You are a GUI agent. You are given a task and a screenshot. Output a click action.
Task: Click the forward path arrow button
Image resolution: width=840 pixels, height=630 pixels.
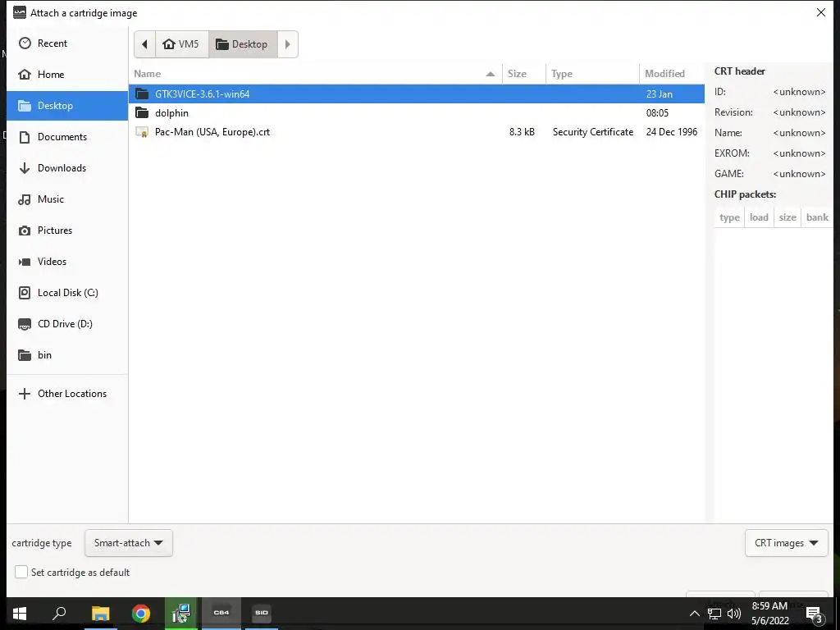click(288, 44)
